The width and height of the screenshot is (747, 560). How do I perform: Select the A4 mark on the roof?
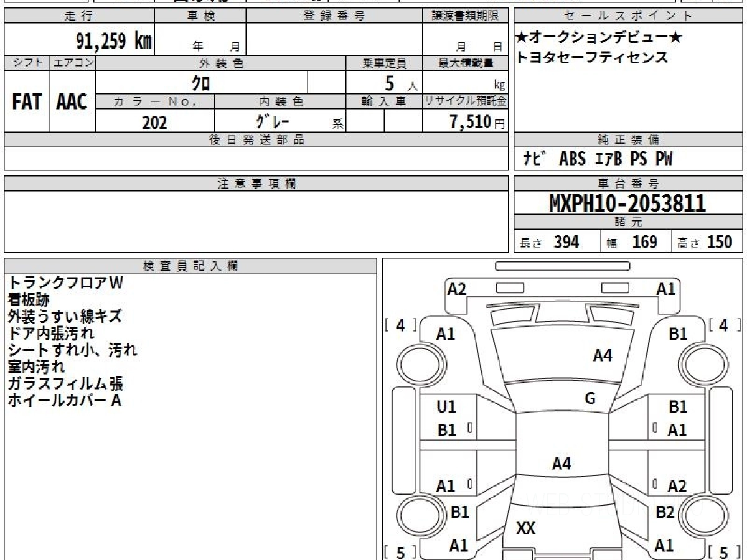[x=561, y=464]
